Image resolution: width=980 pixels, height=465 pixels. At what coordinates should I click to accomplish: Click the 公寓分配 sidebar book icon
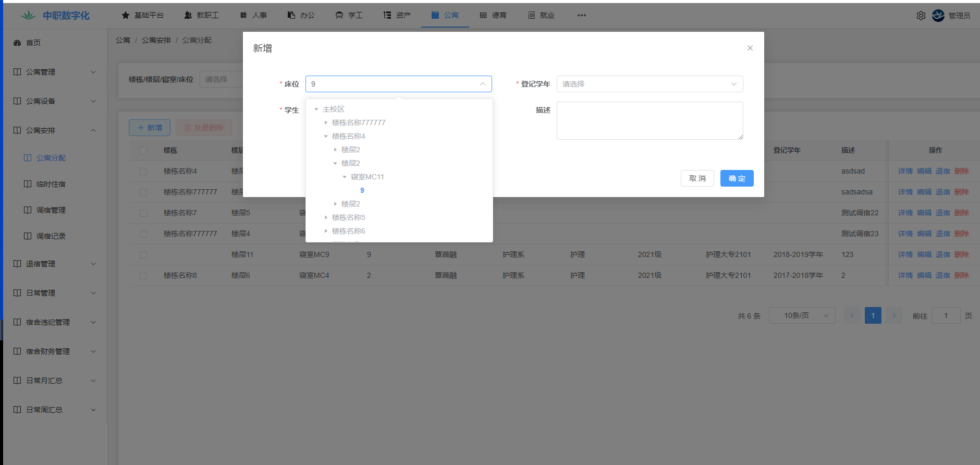click(x=28, y=158)
